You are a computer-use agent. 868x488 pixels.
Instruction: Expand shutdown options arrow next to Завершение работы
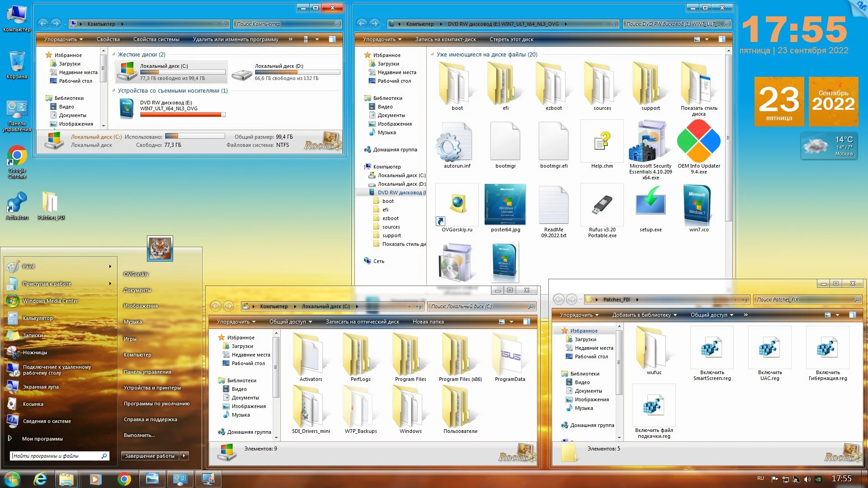coord(184,456)
